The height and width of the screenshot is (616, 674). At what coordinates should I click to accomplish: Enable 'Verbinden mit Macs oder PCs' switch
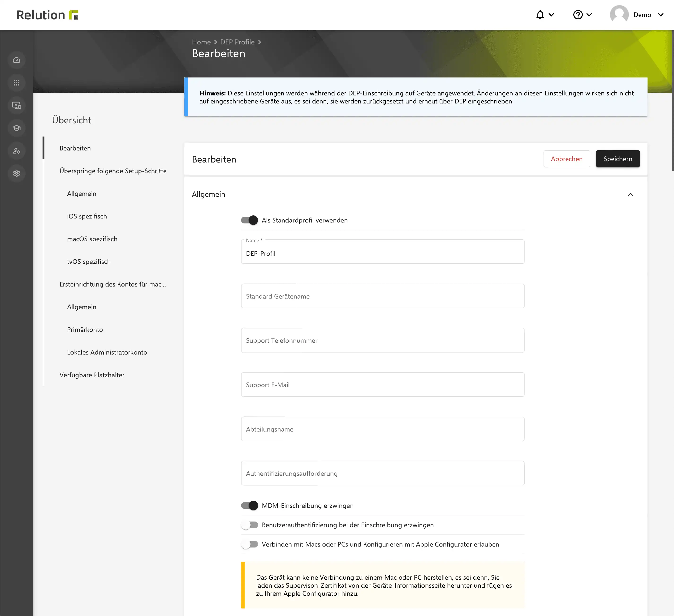[x=249, y=544]
